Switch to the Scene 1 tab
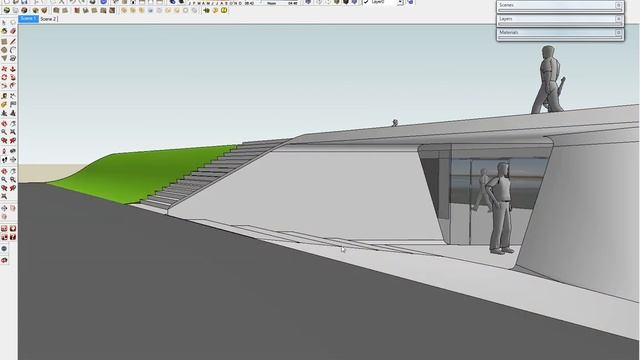The height and width of the screenshot is (360, 640). (28, 19)
